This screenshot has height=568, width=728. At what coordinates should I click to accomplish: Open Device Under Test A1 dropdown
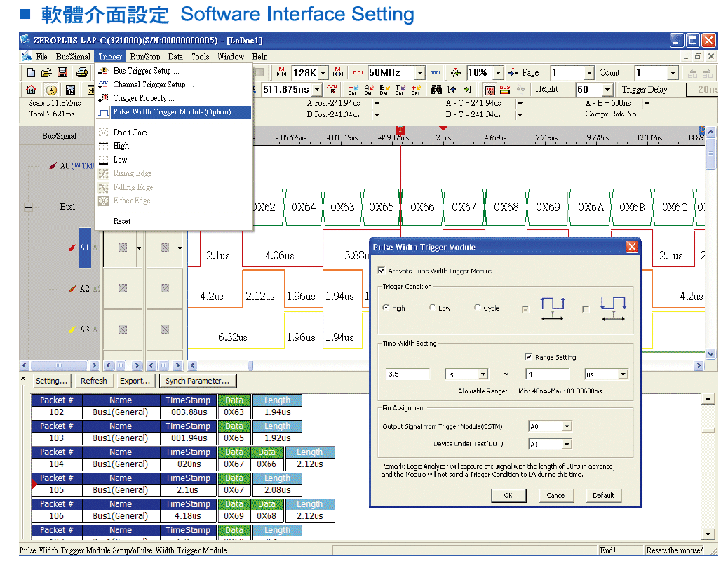click(x=567, y=445)
